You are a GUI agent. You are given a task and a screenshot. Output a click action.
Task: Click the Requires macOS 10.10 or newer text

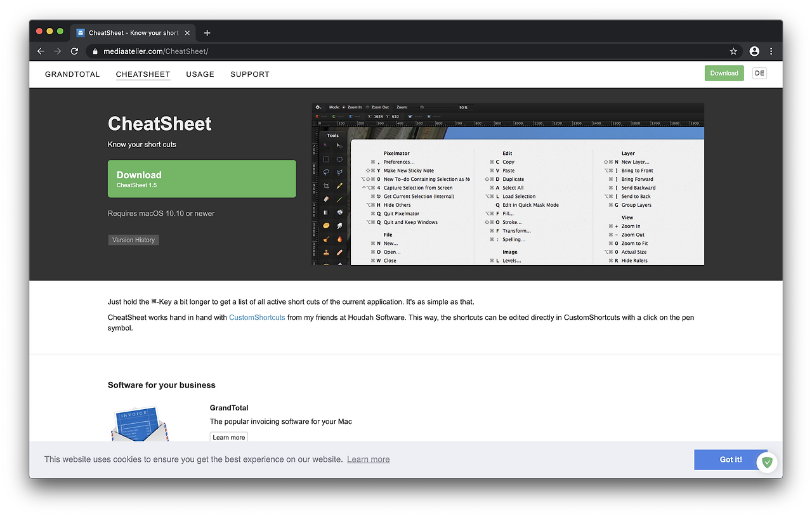coord(161,214)
